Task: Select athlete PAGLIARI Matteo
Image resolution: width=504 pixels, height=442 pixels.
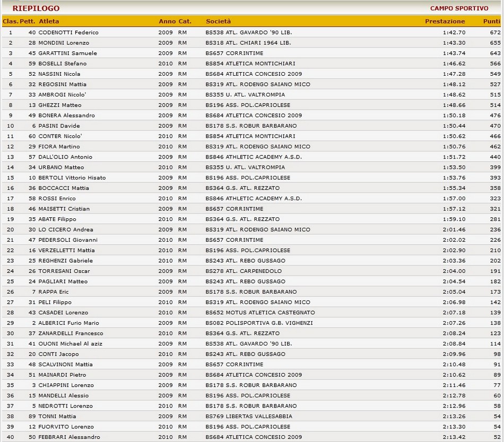Action: coord(63,281)
